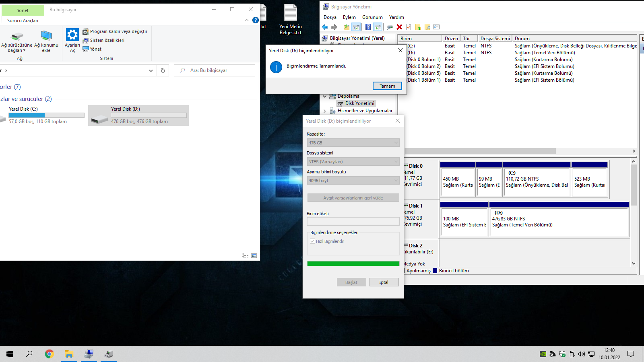Click the up one level folder icon

click(x=346, y=27)
